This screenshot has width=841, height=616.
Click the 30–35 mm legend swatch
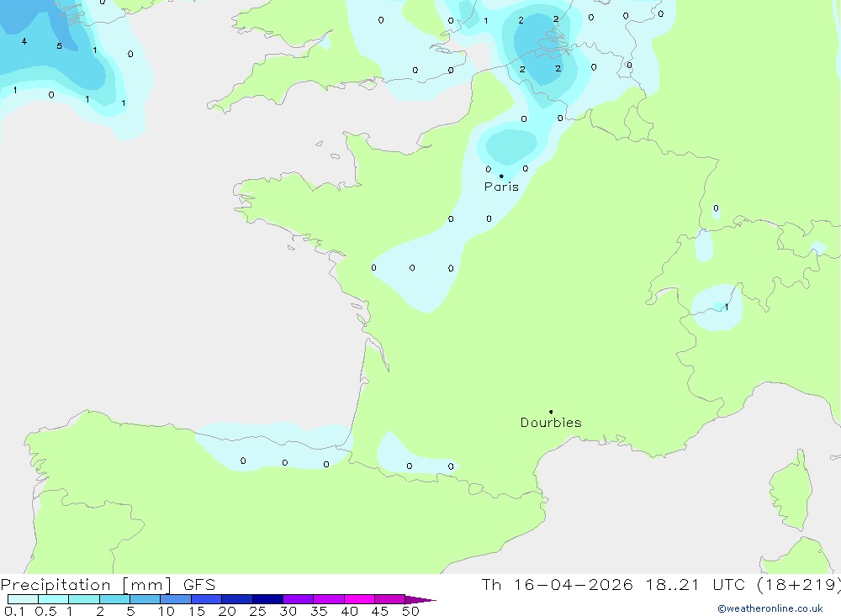point(298,599)
